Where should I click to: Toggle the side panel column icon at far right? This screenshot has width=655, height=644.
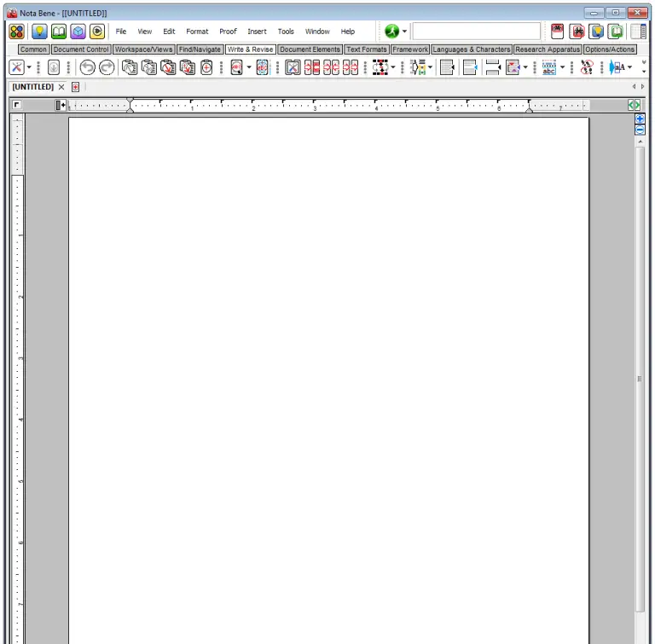pyautogui.click(x=638, y=32)
